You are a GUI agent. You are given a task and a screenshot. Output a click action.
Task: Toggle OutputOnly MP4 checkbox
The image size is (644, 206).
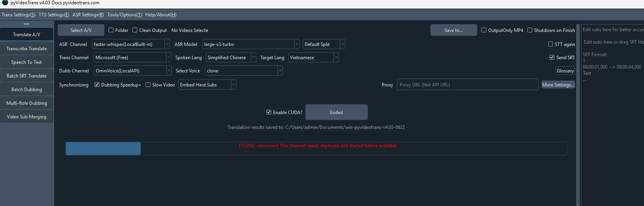pos(484,30)
